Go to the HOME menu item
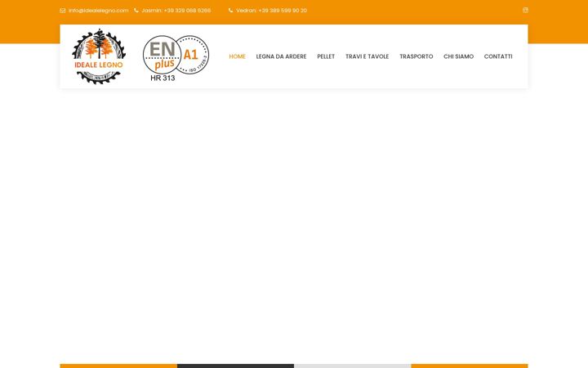588x368 pixels. pos(238,56)
